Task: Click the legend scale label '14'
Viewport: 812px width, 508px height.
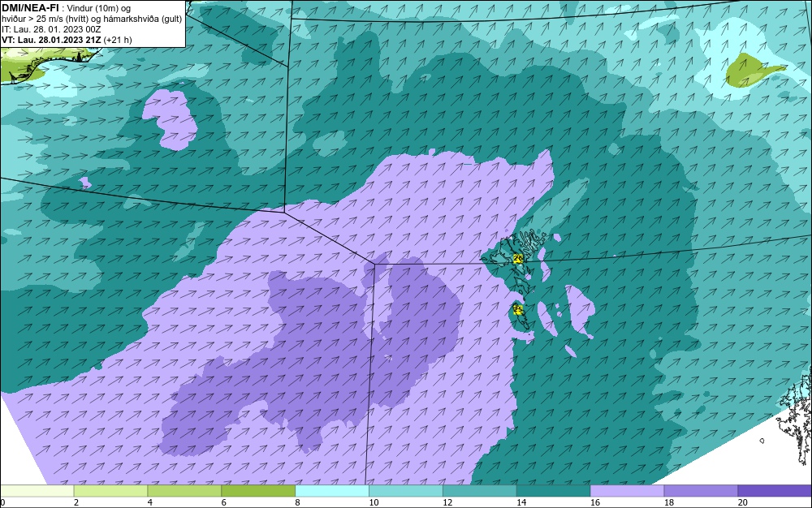Action: point(521,502)
